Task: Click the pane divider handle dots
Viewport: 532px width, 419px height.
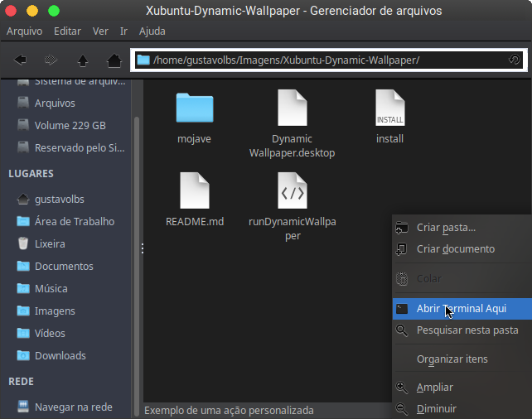Action: 143,248
